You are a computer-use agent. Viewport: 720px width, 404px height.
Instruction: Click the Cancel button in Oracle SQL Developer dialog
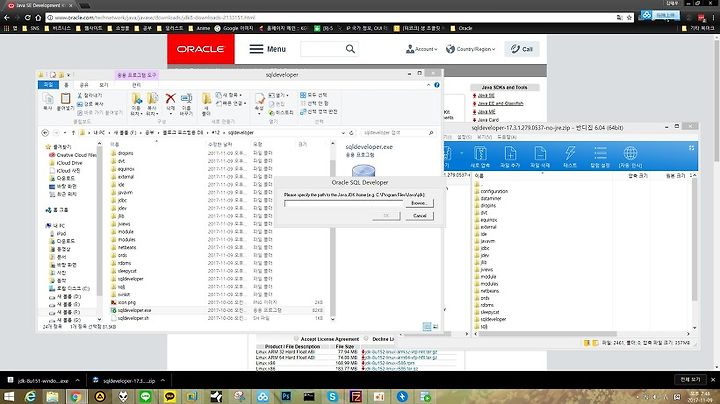click(x=419, y=216)
